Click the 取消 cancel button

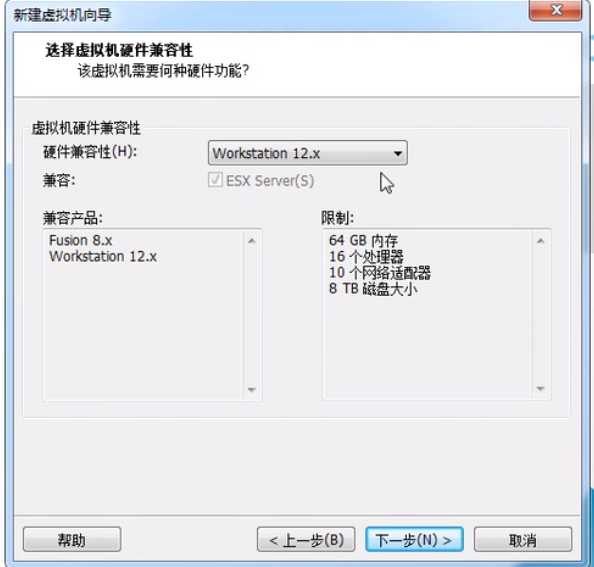coord(523,539)
